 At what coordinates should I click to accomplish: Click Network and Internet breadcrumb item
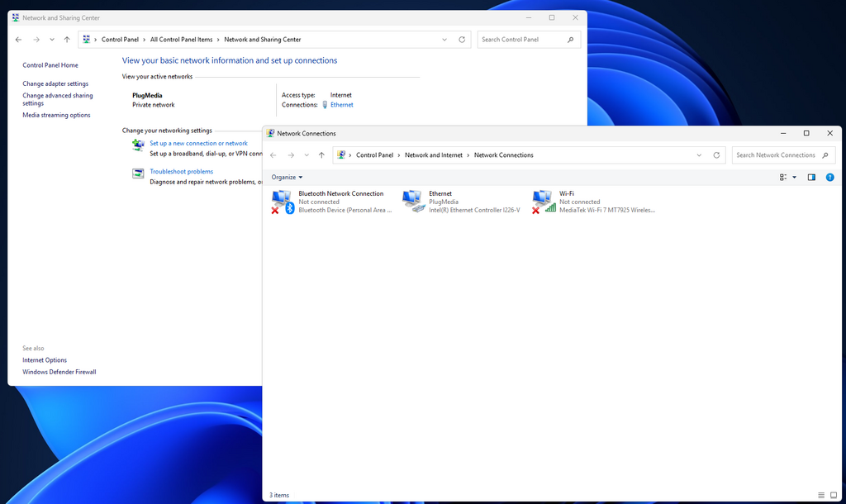433,155
